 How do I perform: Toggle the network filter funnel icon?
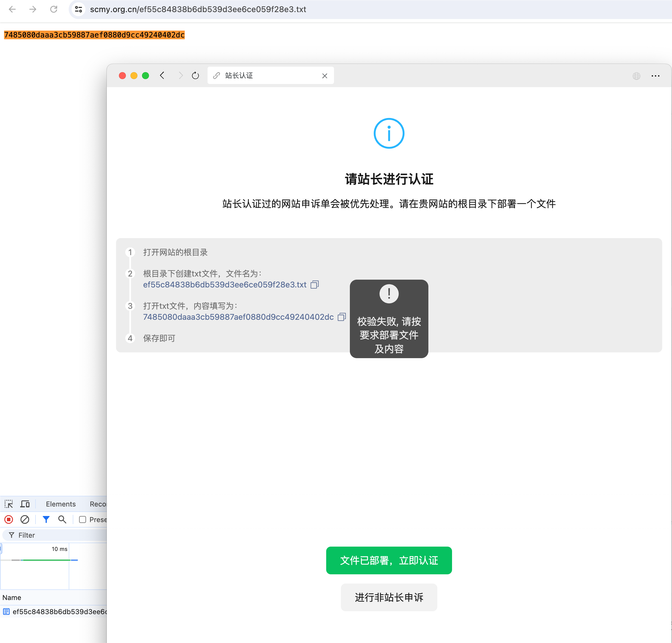point(46,519)
